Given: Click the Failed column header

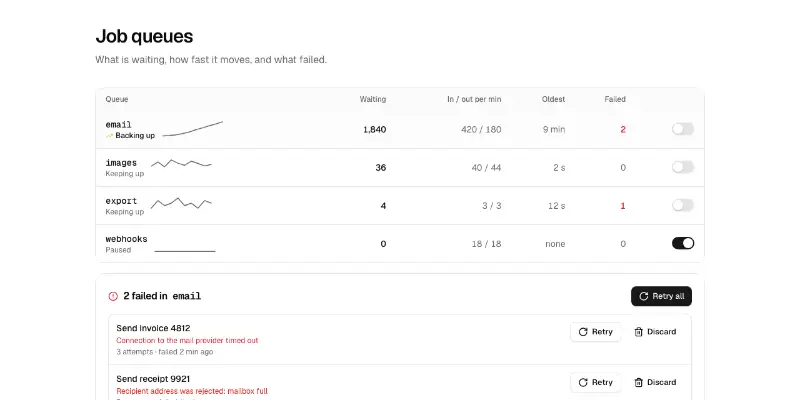Looking at the screenshot, I should [615, 99].
